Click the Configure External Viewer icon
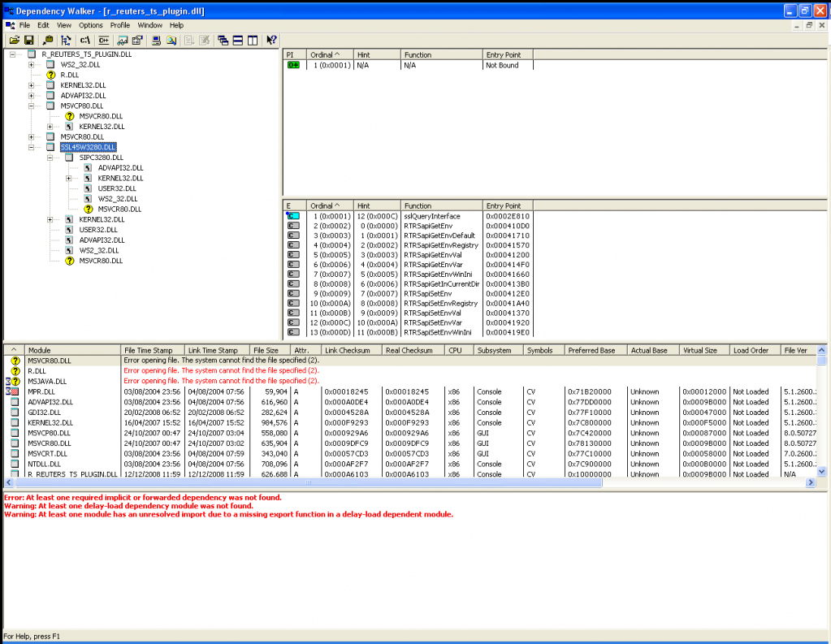This screenshot has height=644, width=831. pyautogui.click(x=136, y=40)
